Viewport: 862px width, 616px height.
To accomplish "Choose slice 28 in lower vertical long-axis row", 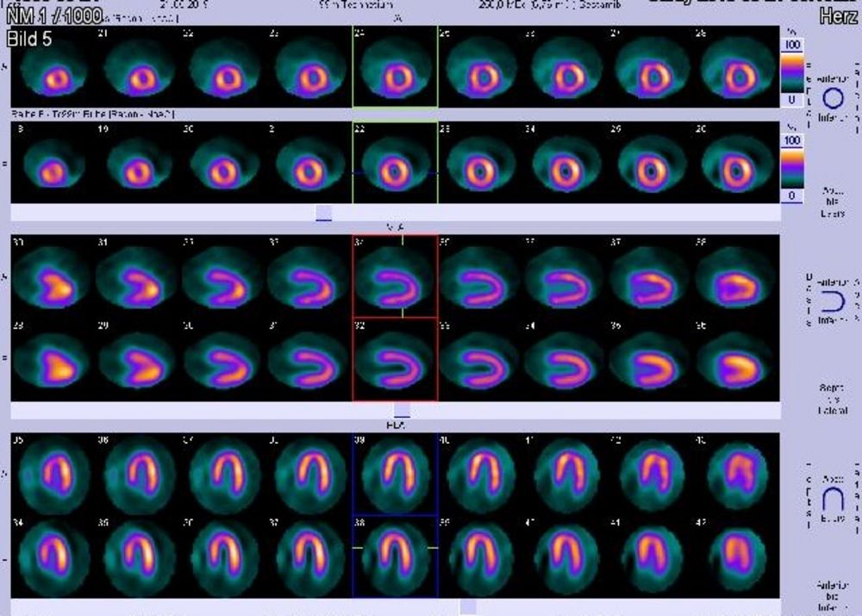I will tap(53, 359).
